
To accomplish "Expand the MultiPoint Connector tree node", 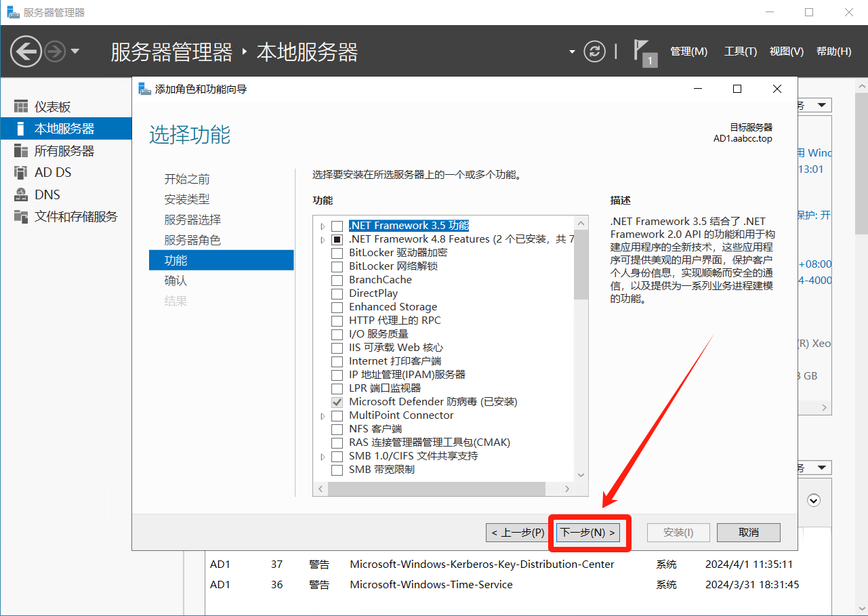I will (323, 415).
